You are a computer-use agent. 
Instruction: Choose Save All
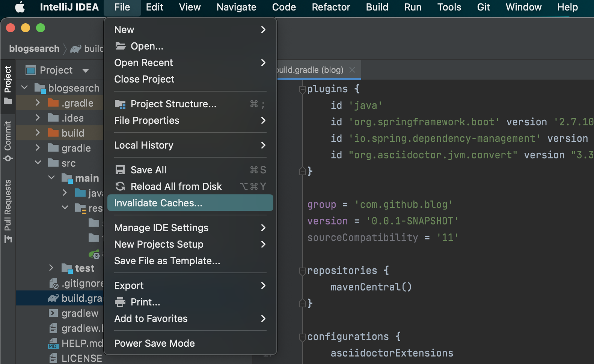(190, 170)
